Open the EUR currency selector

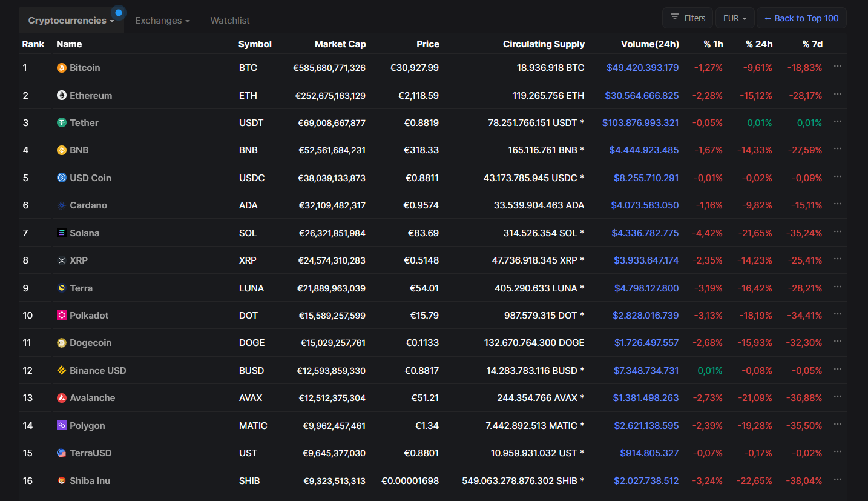(x=735, y=18)
